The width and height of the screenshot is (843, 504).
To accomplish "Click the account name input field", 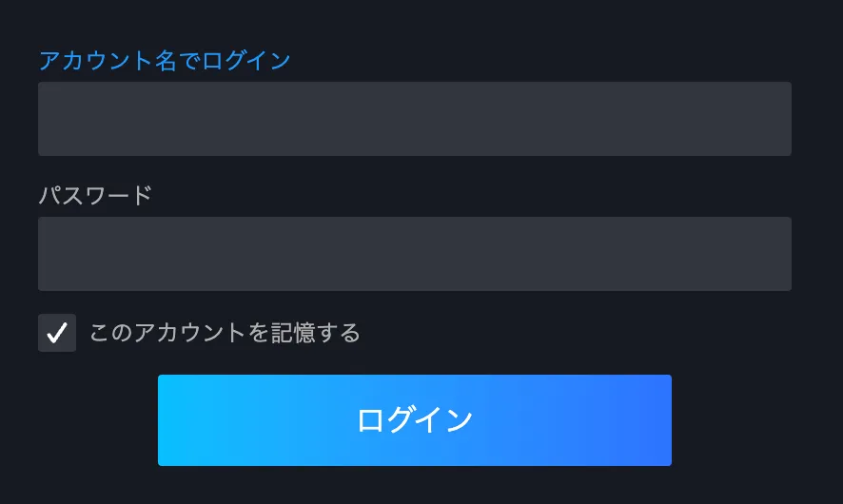I will pyautogui.click(x=415, y=119).
